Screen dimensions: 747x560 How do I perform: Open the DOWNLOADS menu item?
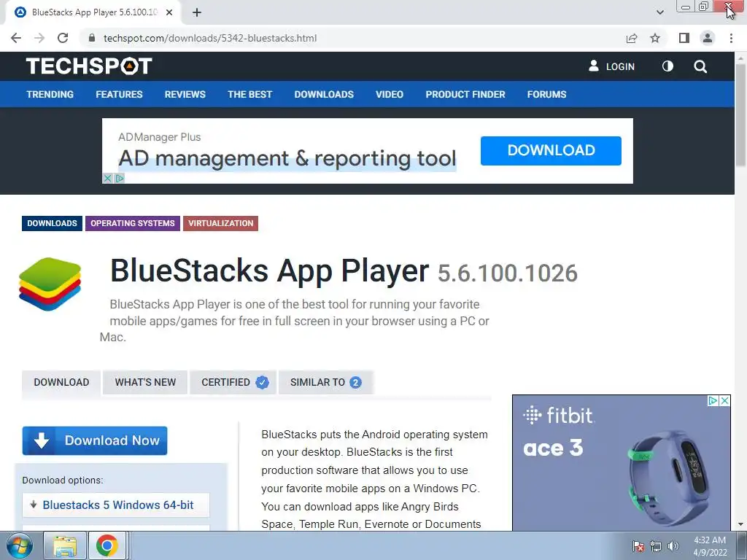pyautogui.click(x=324, y=94)
